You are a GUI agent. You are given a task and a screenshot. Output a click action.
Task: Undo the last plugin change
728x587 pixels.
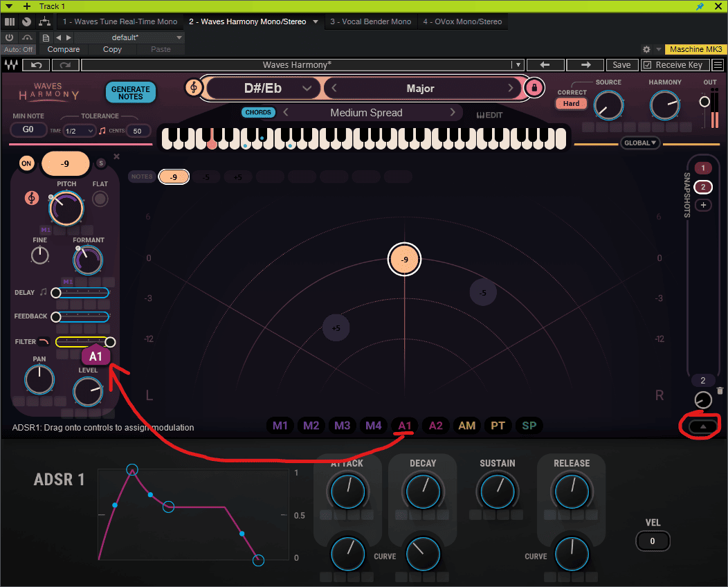pyautogui.click(x=36, y=65)
